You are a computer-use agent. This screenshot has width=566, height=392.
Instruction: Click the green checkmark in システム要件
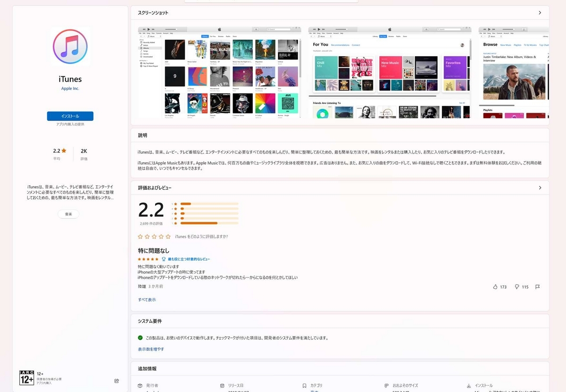140,338
